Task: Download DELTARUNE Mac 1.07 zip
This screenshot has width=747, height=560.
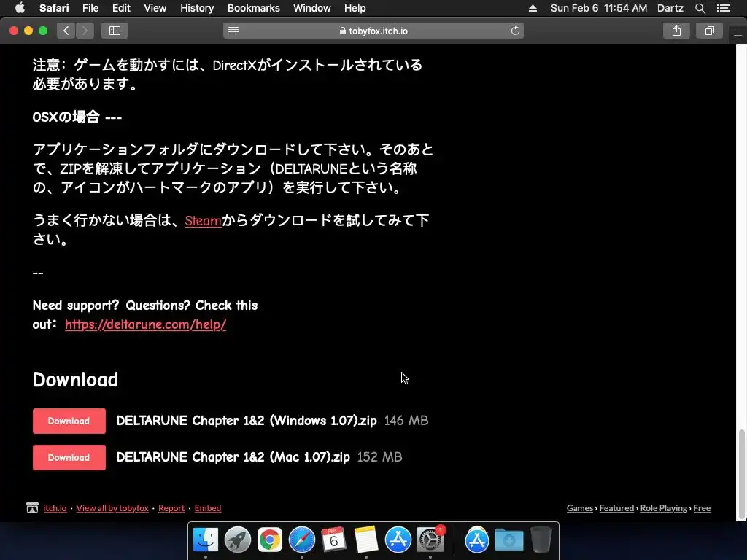Action: coord(69,458)
